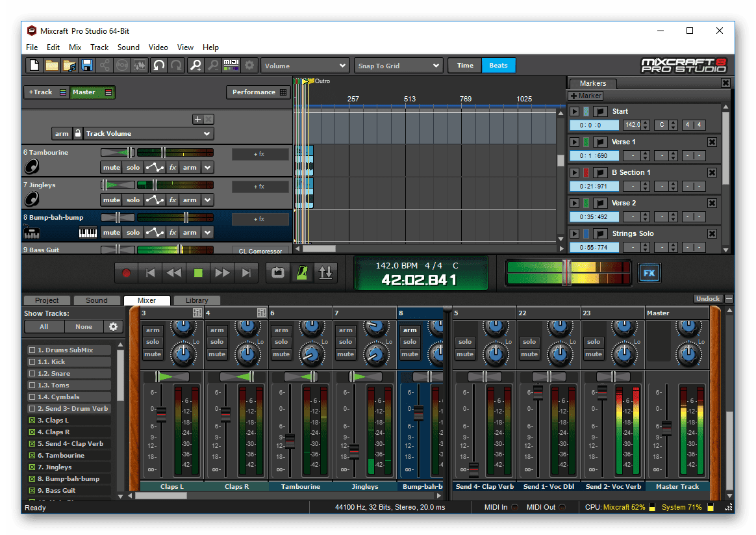
Task: Adjust Start marker tempo 142.0 stepper
Action: (646, 125)
